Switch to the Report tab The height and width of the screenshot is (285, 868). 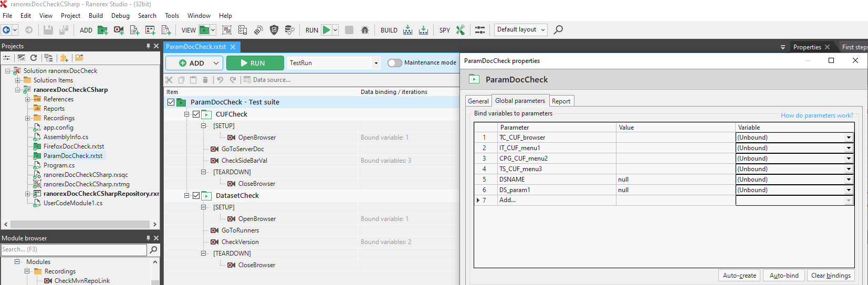[561, 101]
